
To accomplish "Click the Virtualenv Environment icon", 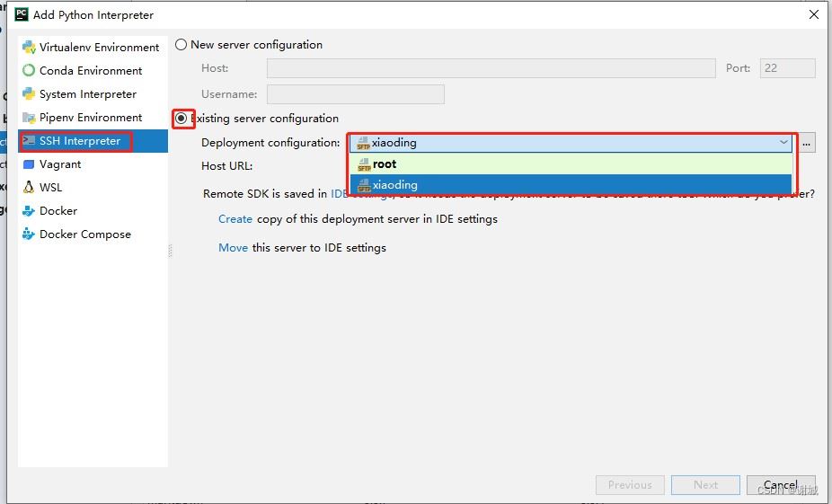I will coord(29,48).
